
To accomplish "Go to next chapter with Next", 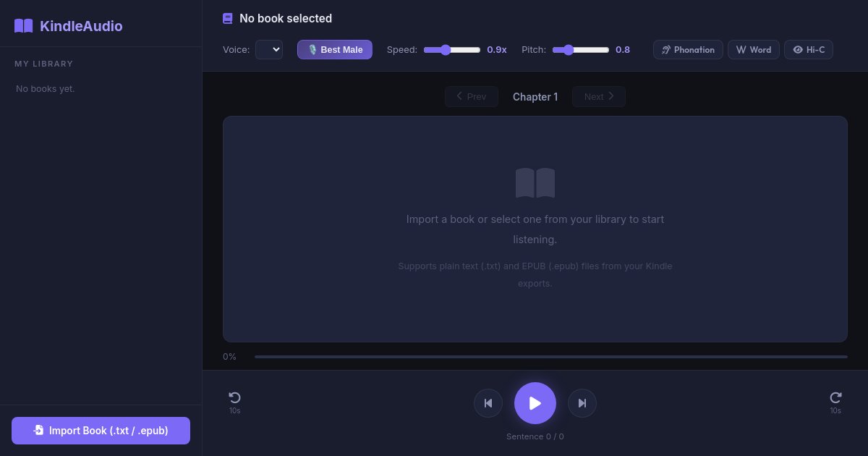I will tap(599, 96).
